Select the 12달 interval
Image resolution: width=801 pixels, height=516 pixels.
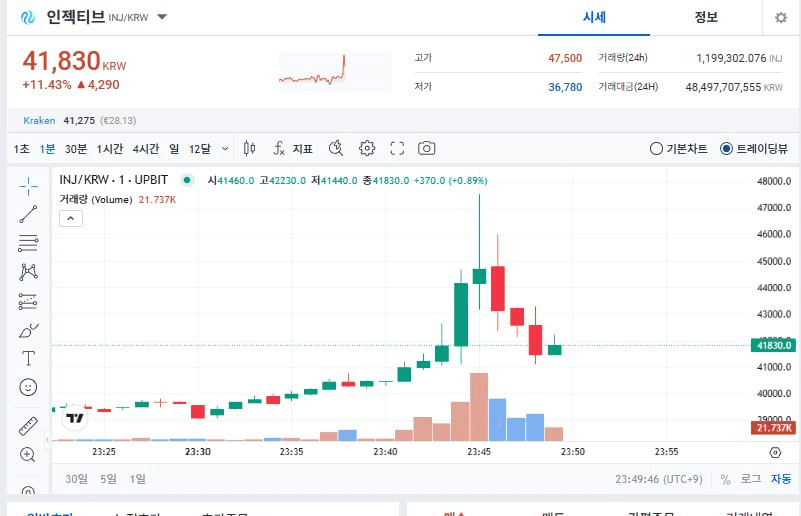coord(200,149)
